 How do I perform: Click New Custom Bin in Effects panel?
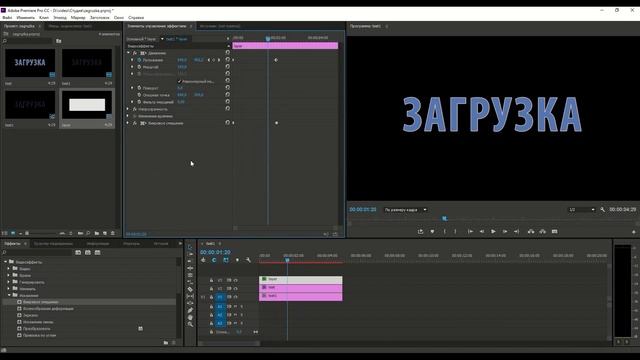click(166, 343)
